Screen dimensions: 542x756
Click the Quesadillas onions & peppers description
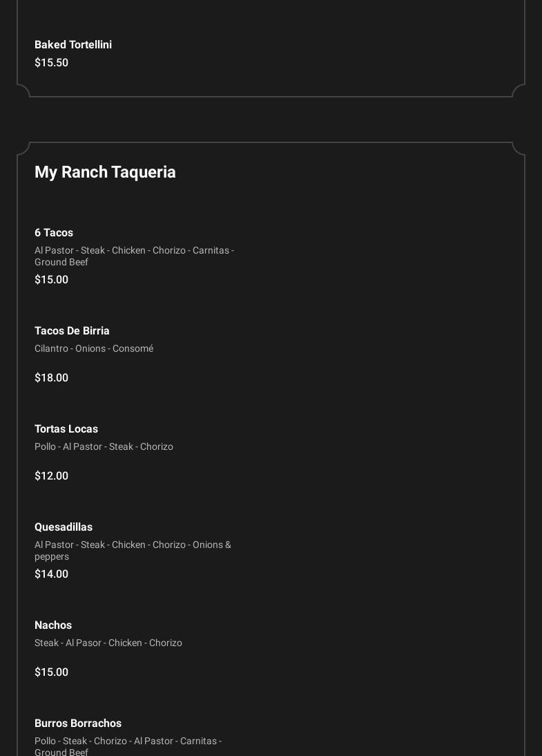point(133,550)
